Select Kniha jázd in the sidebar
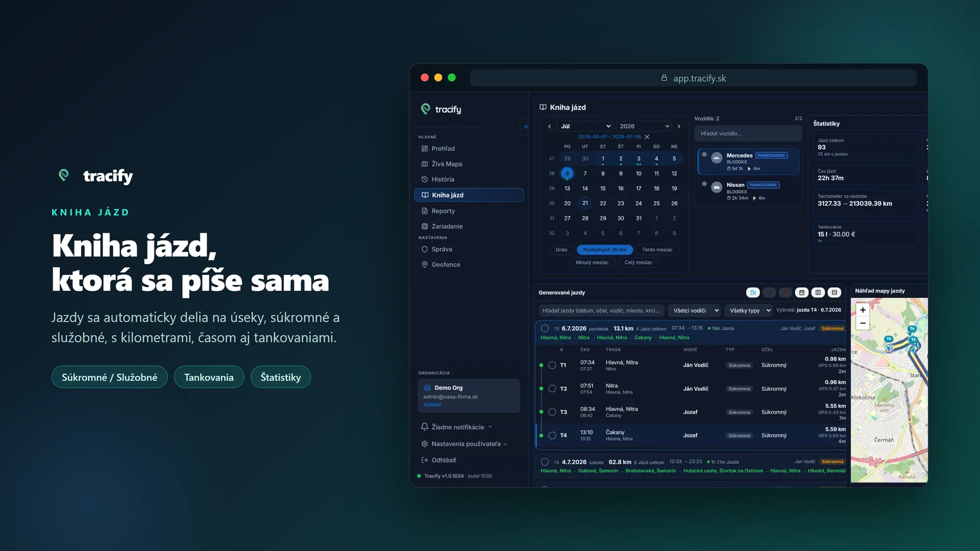 click(469, 195)
